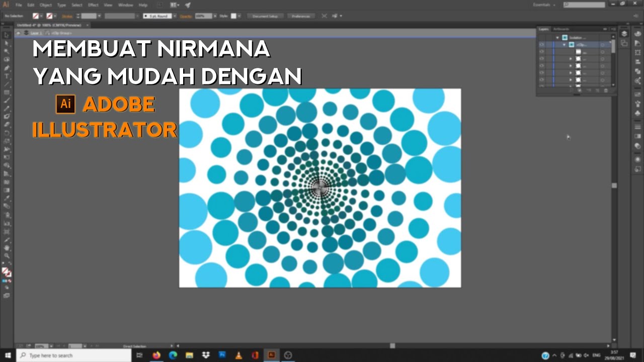Open the Artboards dock icon below Layers icon
The height and width of the screenshot is (362, 644).
click(x=624, y=43)
